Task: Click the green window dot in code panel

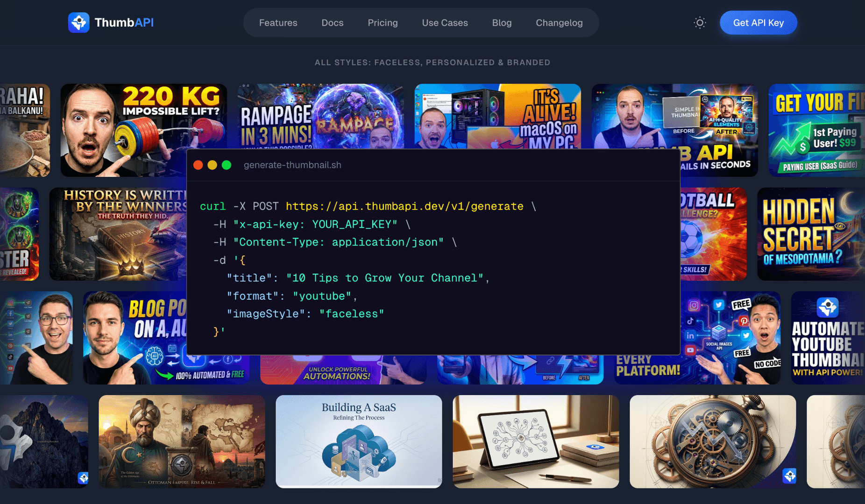Action: 227,165
